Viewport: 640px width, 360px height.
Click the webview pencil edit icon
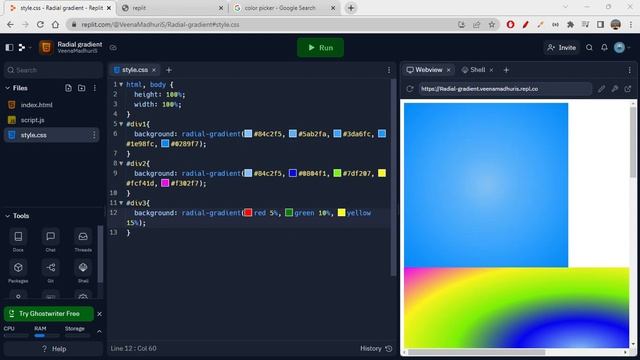coord(602,89)
